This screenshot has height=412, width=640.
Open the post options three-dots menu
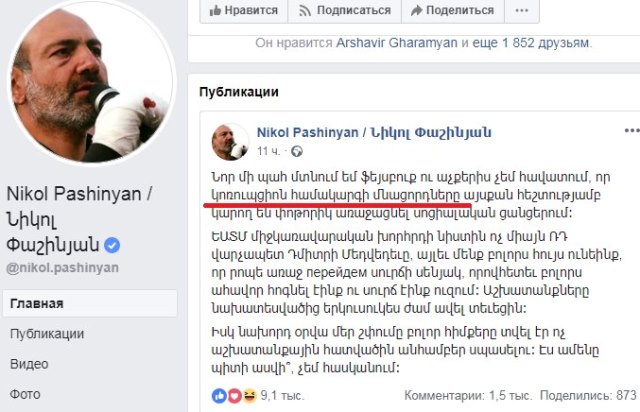tap(632, 131)
